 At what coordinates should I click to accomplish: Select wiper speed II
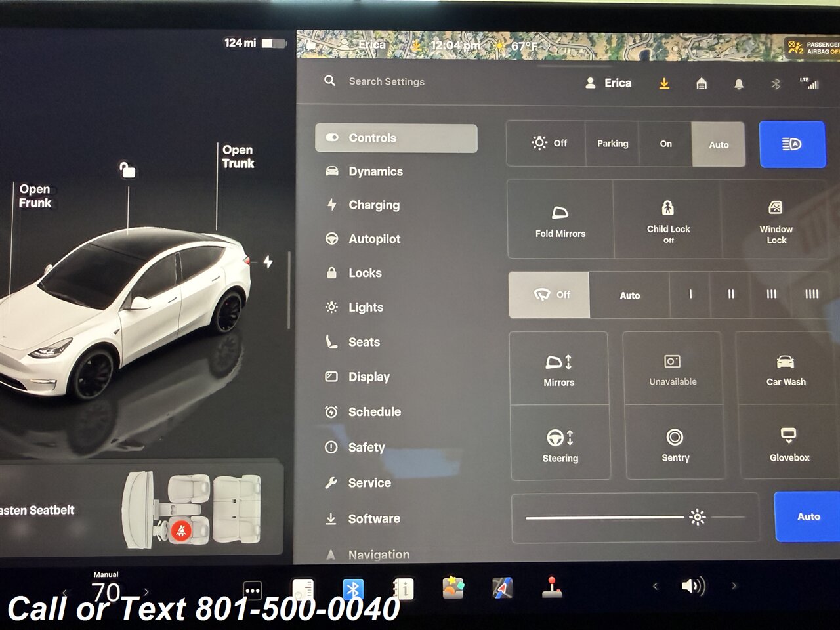pyautogui.click(x=730, y=295)
